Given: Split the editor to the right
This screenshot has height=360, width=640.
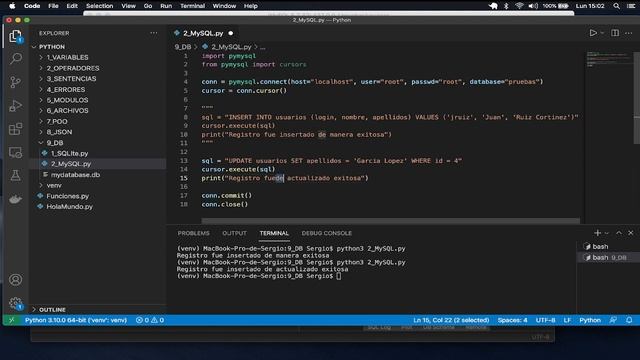Looking at the screenshot, I should 615,33.
